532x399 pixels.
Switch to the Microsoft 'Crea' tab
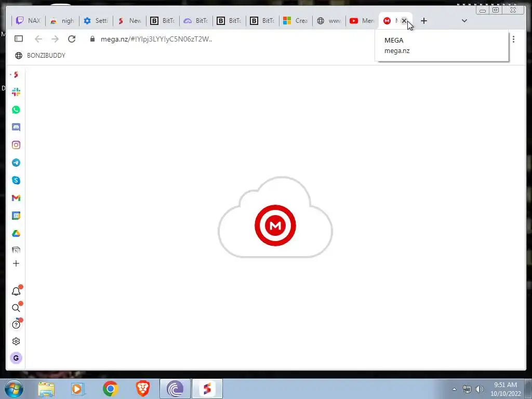(296, 21)
